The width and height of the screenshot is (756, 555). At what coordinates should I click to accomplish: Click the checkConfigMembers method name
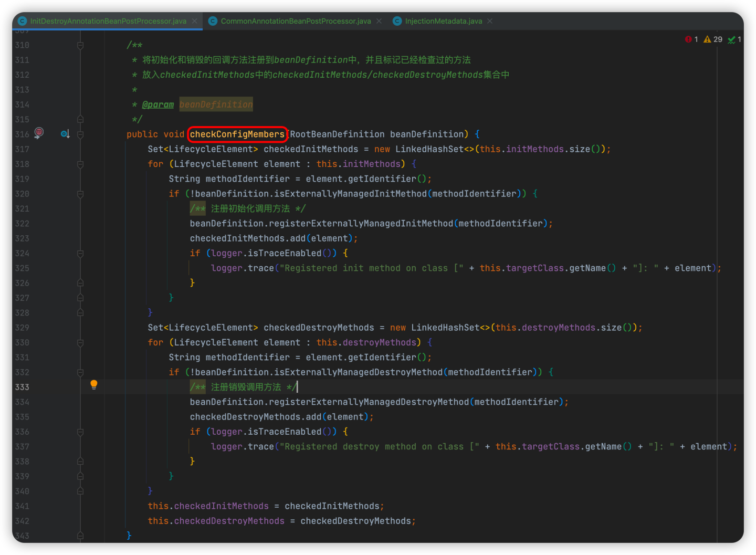point(237,134)
